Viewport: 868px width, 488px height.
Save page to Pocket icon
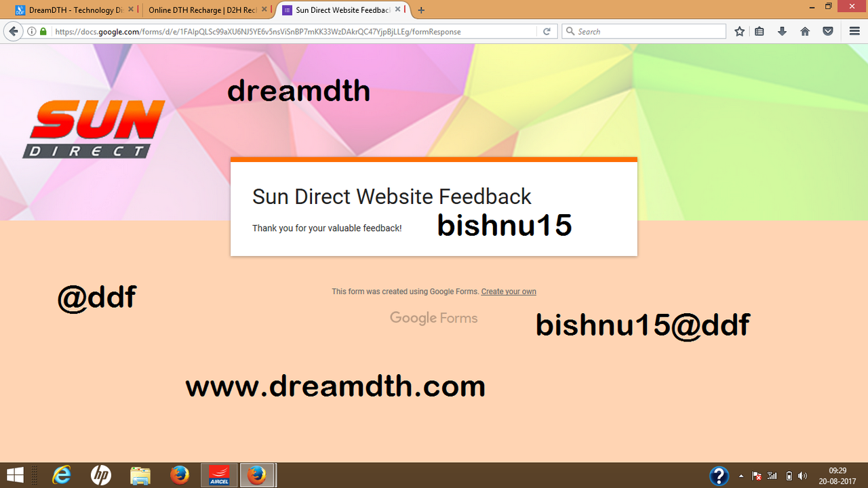coord(828,31)
